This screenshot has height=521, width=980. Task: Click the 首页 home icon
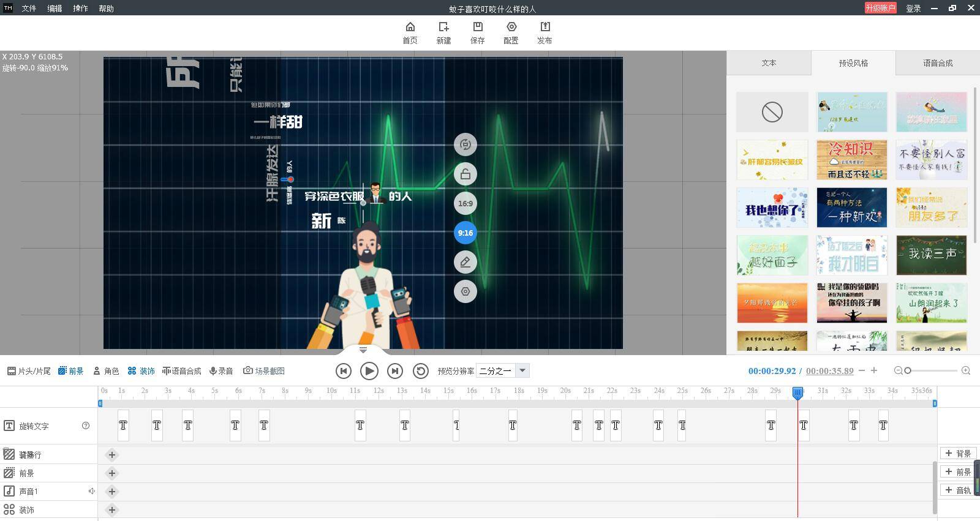410,27
